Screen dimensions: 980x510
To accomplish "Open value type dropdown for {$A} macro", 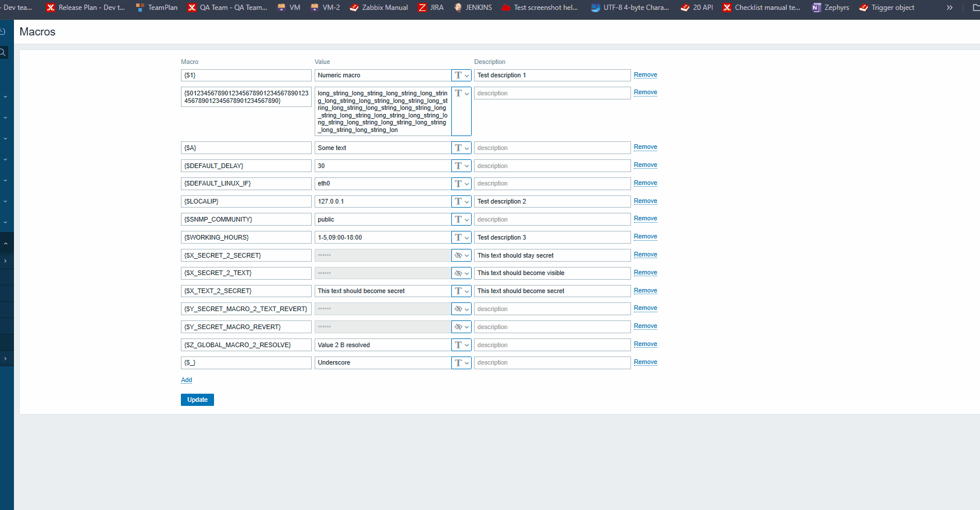I will point(461,148).
